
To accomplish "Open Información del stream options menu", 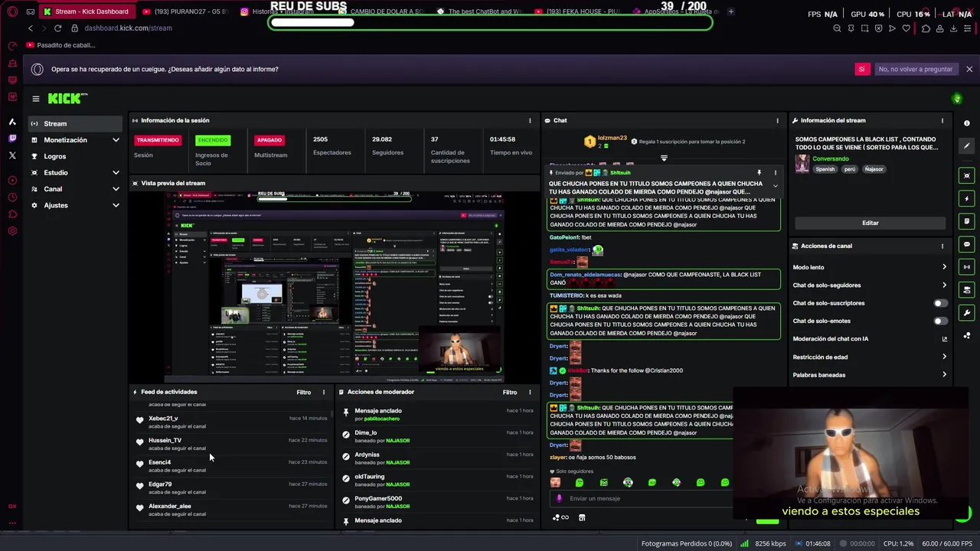I will [x=942, y=120].
